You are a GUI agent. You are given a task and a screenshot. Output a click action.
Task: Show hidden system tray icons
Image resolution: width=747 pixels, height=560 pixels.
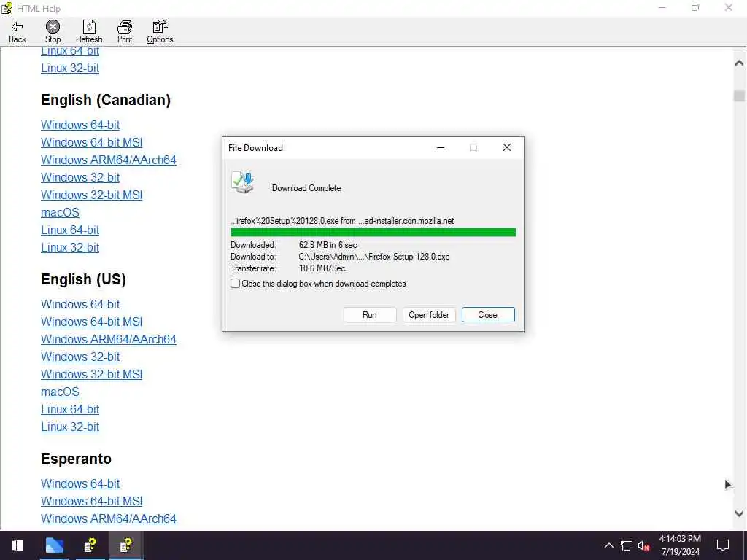point(609,545)
